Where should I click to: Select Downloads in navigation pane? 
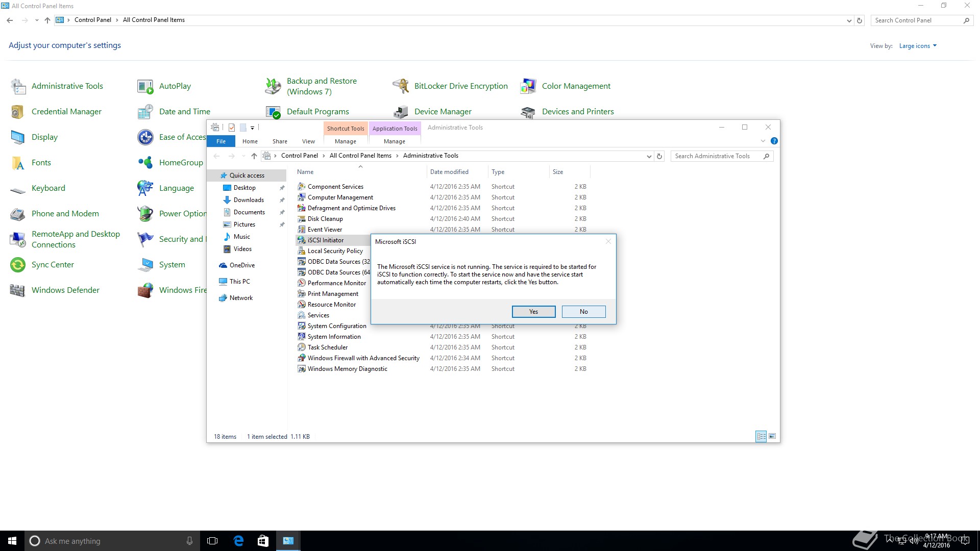pyautogui.click(x=249, y=200)
